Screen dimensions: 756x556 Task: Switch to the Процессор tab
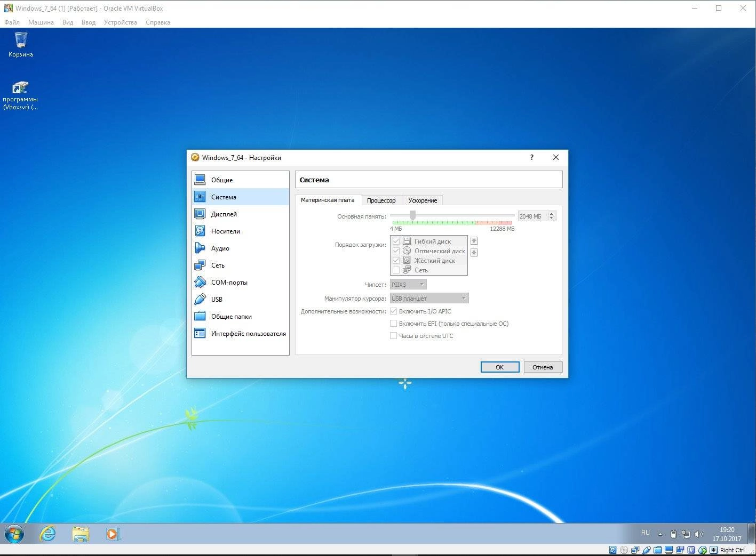381,200
